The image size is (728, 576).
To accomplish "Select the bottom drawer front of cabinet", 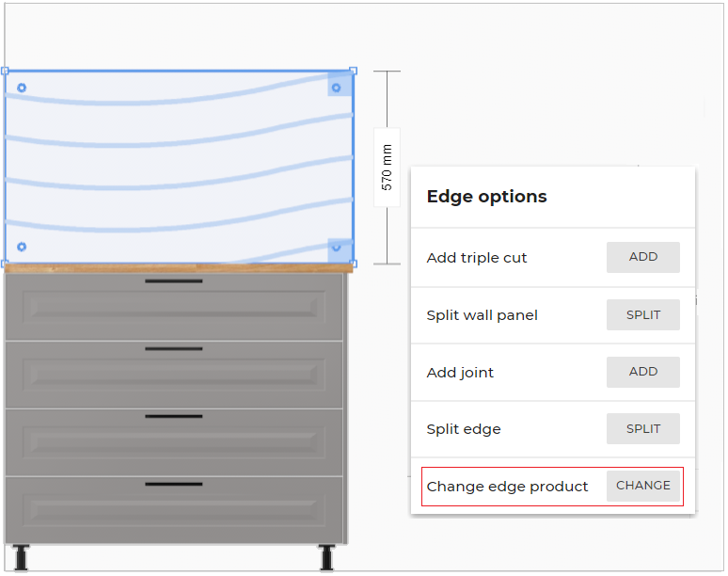I will [x=174, y=509].
